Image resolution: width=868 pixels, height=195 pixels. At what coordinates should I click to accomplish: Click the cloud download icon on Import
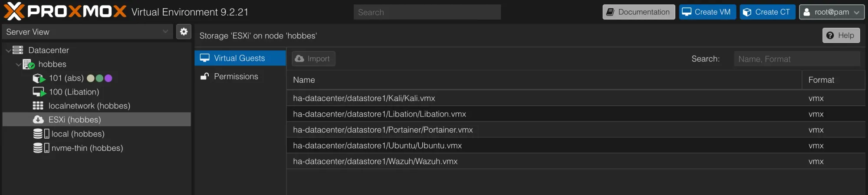click(299, 58)
